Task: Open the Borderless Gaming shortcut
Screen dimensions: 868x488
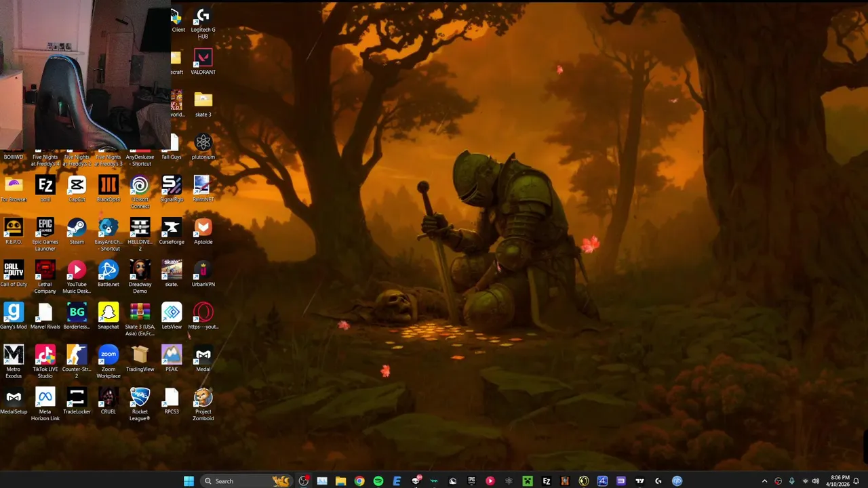Action: pos(77,316)
